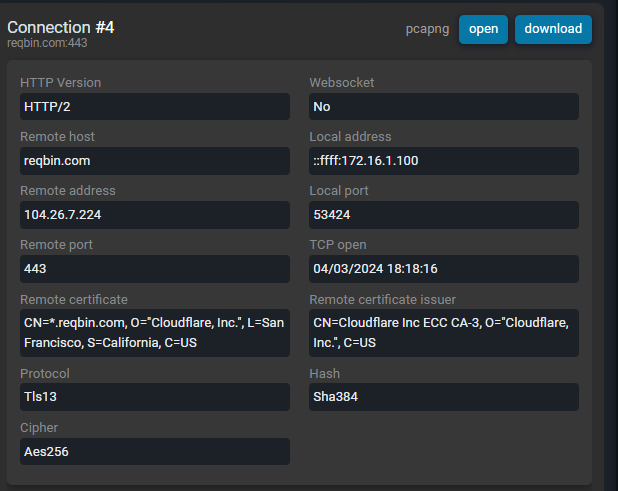Click the 'Hash' label
This screenshot has width=618, height=491.
pos(324,374)
